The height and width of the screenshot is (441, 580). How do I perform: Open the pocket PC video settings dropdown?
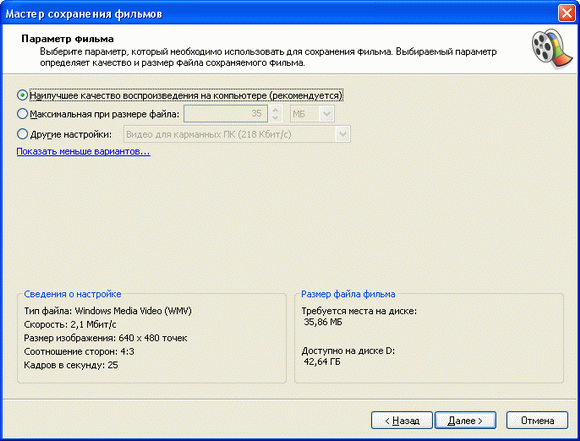pyautogui.click(x=237, y=134)
